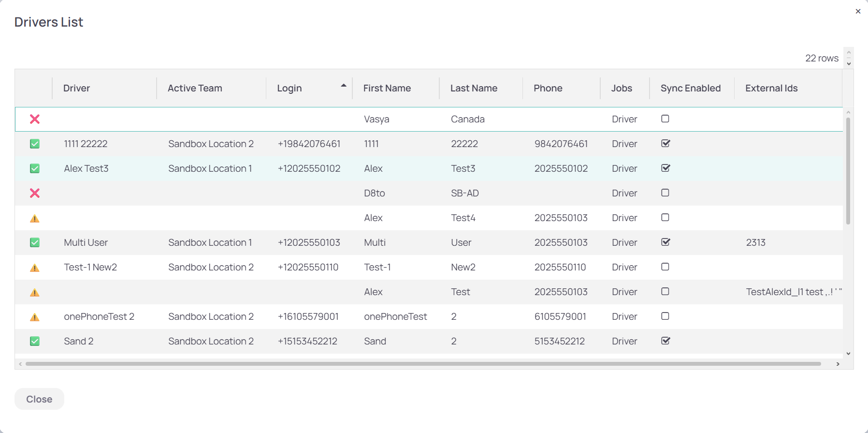Click the red X status icon for D8to SB-AD
This screenshot has width=868, height=433.
[35, 193]
